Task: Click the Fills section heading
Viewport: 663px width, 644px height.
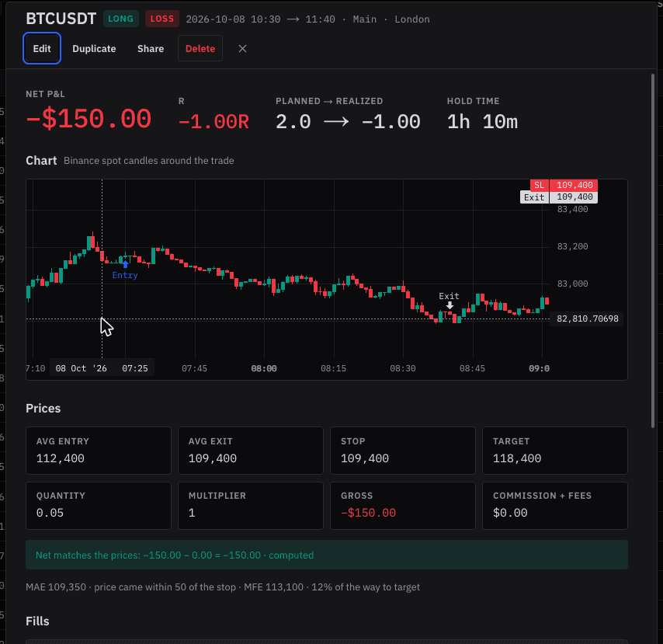Action: 37,621
